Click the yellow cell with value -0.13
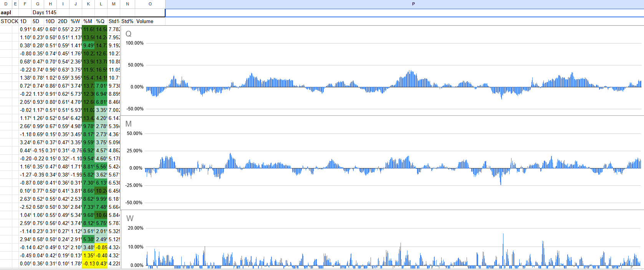644x270 pixels. coord(88,263)
